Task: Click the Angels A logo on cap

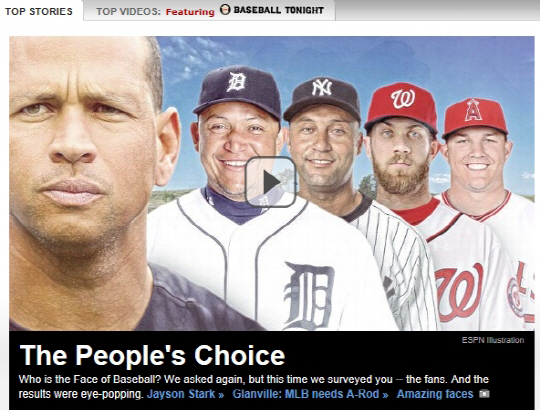Action: pyautogui.click(x=473, y=110)
